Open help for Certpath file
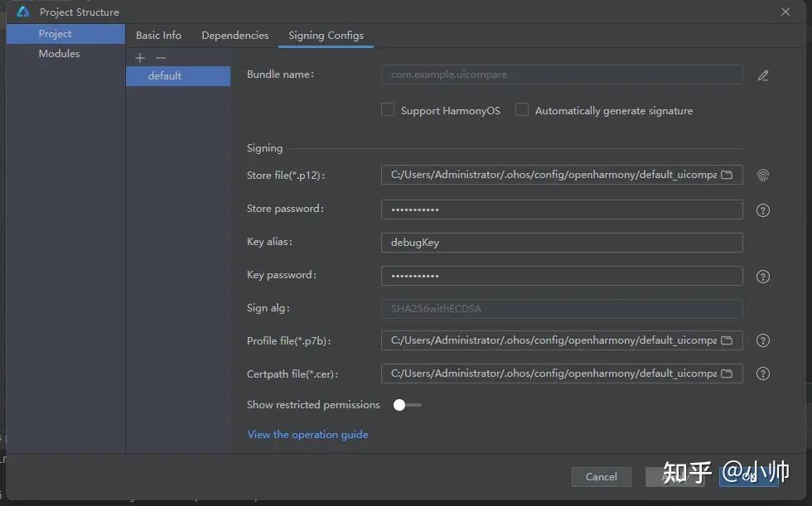 coord(763,373)
